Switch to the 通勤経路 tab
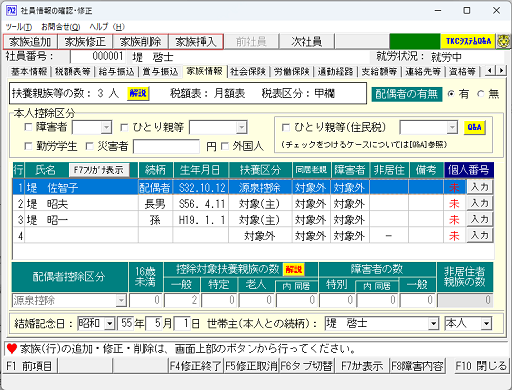The image size is (512, 390). tap(335, 71)
